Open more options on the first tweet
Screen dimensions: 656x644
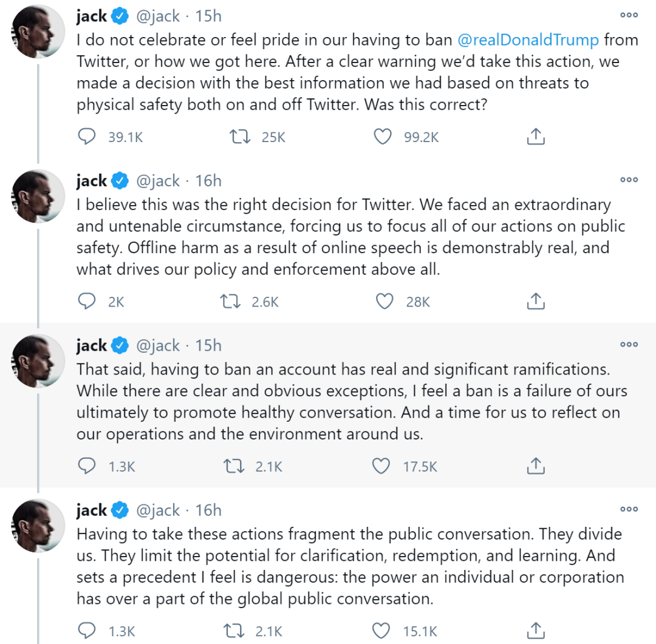coord(629,15)
